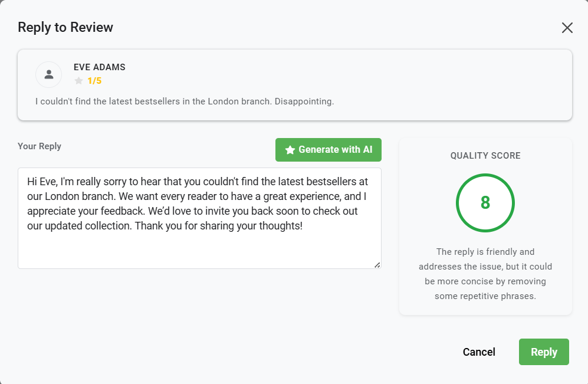Click the review text about bestsellers
This screenshot has height=384, width=588.
click(185, 101)
